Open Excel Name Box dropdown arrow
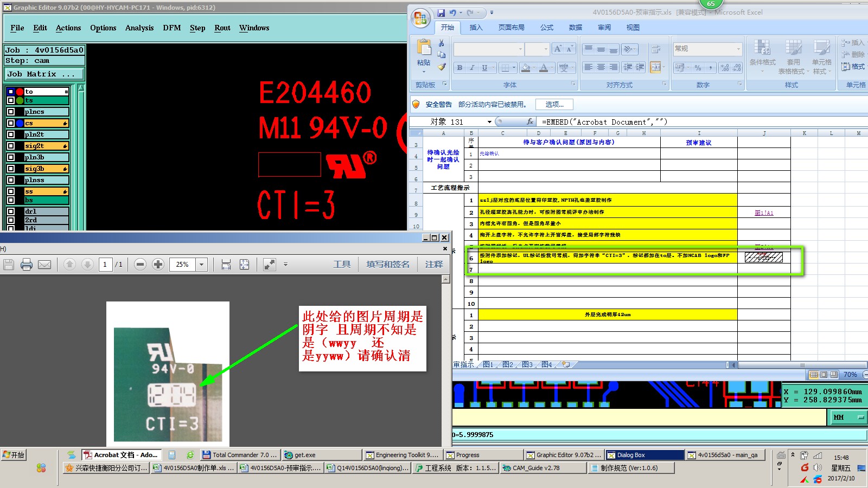Image resolution: width=868 pixels, height=488 pixels. coord(489,122)
